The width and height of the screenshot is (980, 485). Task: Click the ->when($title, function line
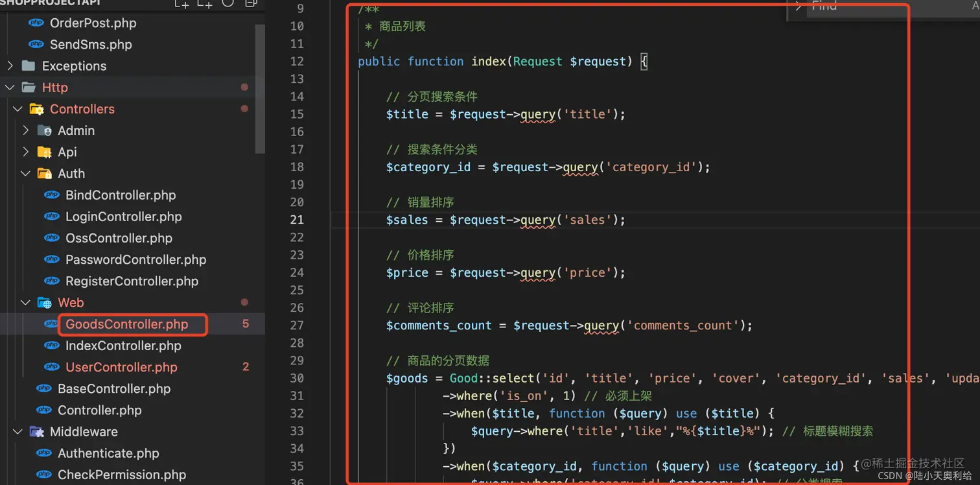[x=608, y=413]
